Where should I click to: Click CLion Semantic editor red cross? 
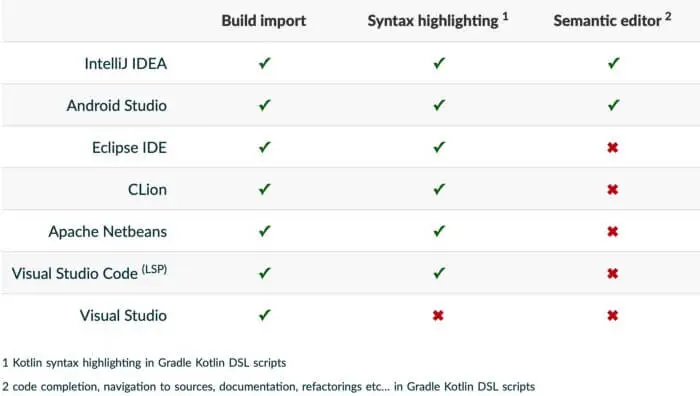tap(612, 189)
